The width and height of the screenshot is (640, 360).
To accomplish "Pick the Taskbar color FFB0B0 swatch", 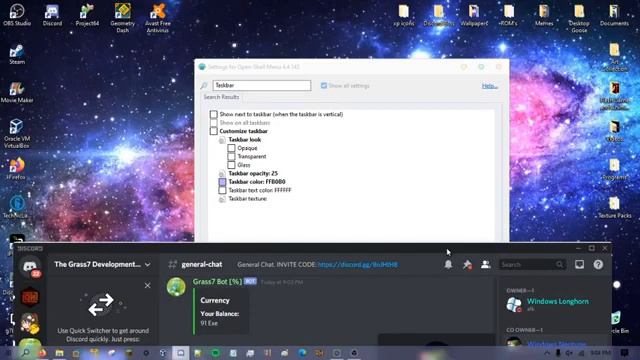I will (222, 182).
